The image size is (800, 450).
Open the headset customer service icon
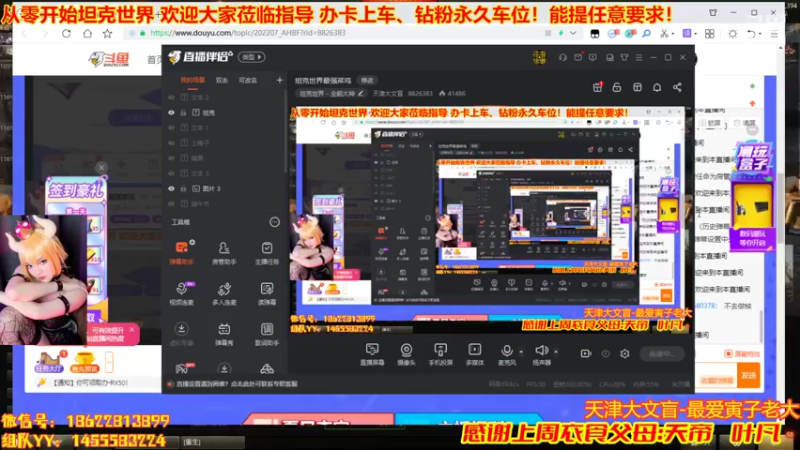pyautogui.click(x=563, y=57)
